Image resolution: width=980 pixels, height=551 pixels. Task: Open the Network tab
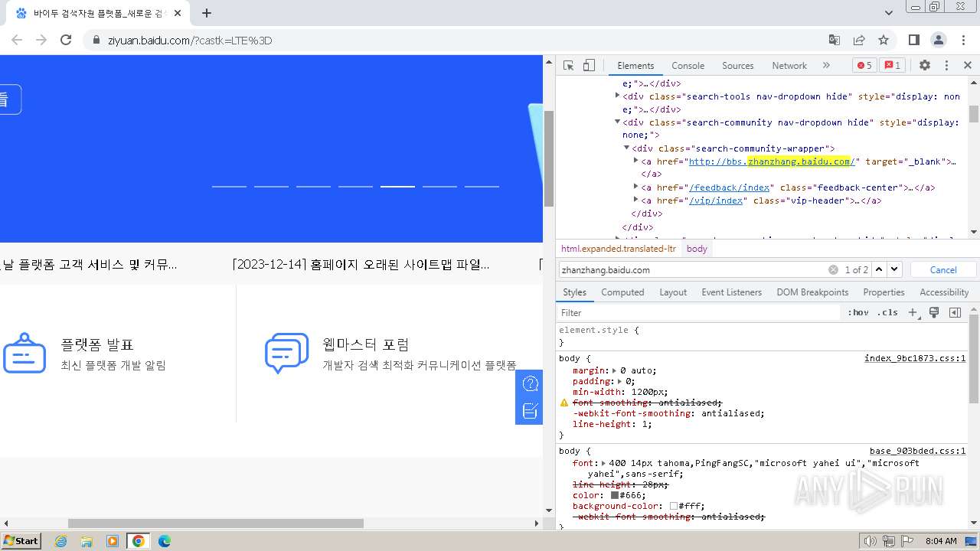(x=789, y=66)
